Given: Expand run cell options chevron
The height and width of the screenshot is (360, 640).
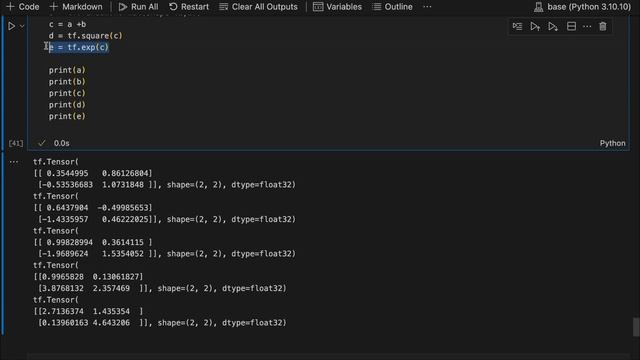Looking at the screenshot, I should 22,26.
